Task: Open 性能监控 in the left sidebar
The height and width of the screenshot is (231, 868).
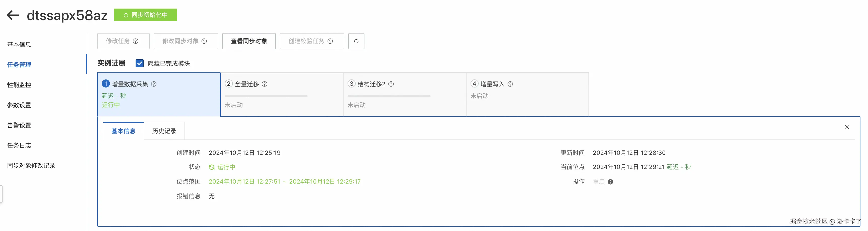Action: click(19, 85)
